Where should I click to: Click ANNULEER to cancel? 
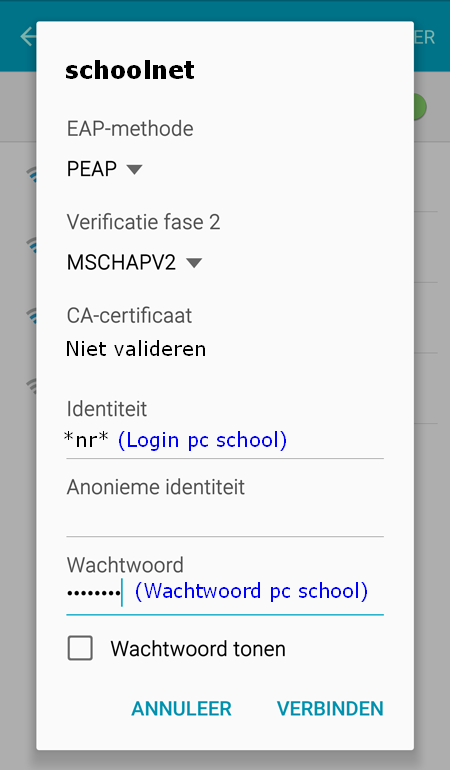coord(181,709)
